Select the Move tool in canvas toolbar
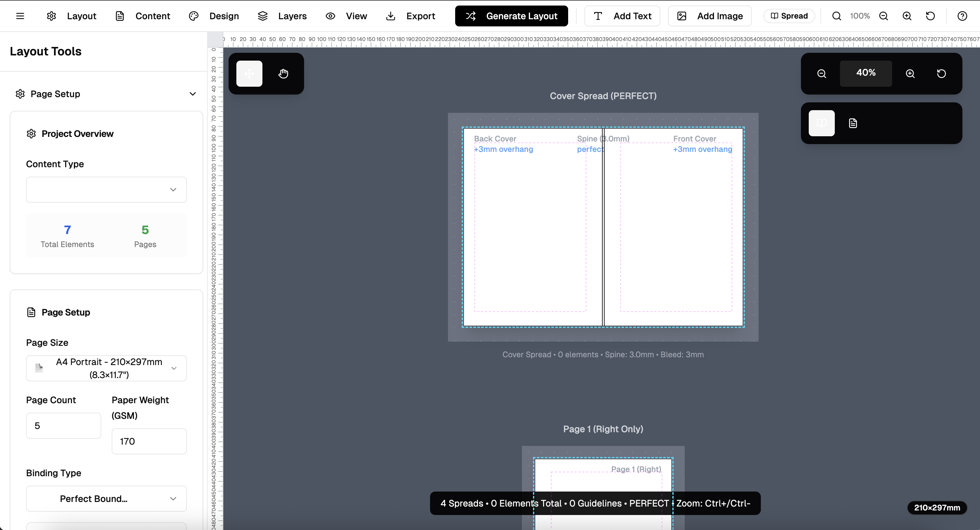 point(249,73)
